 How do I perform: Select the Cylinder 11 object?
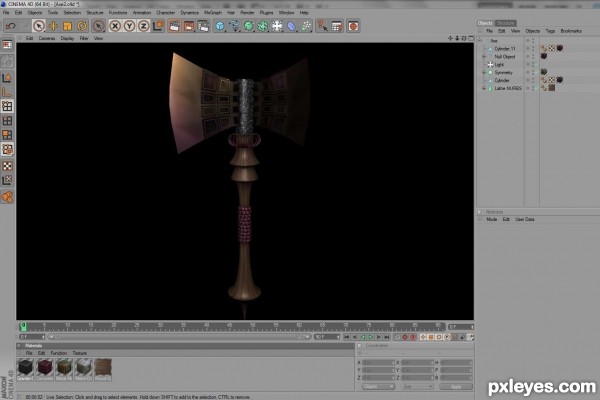[x=505, y=49]
